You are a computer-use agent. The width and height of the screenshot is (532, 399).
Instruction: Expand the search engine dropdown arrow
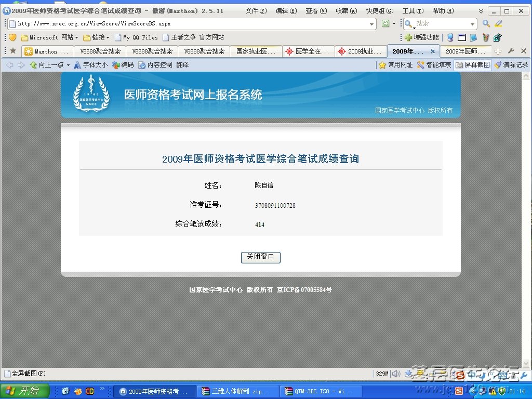(472, 24)
